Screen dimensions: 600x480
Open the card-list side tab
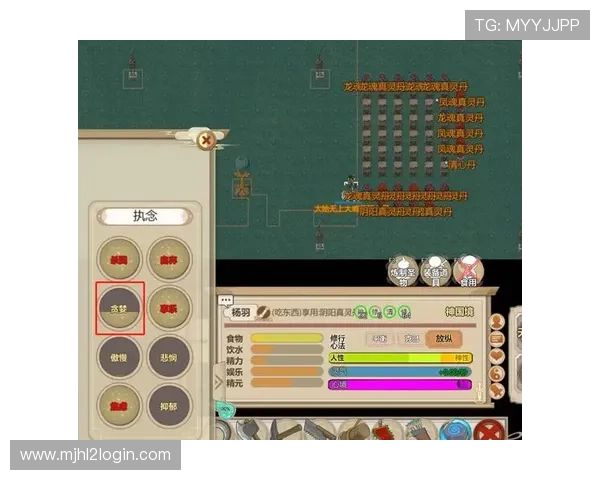coord(497,339)
